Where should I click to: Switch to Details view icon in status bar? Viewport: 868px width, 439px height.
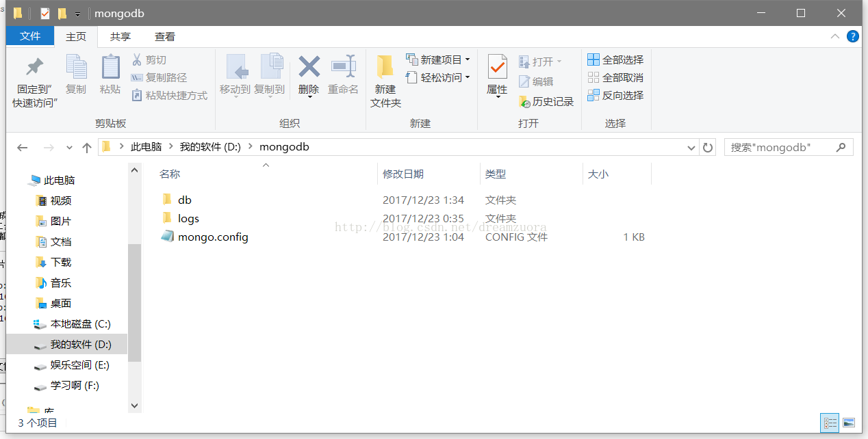tap(830, 423)
